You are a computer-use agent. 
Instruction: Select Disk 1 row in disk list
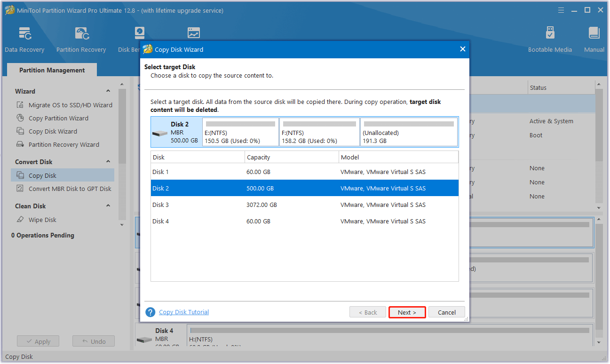[x=304, y=172]
